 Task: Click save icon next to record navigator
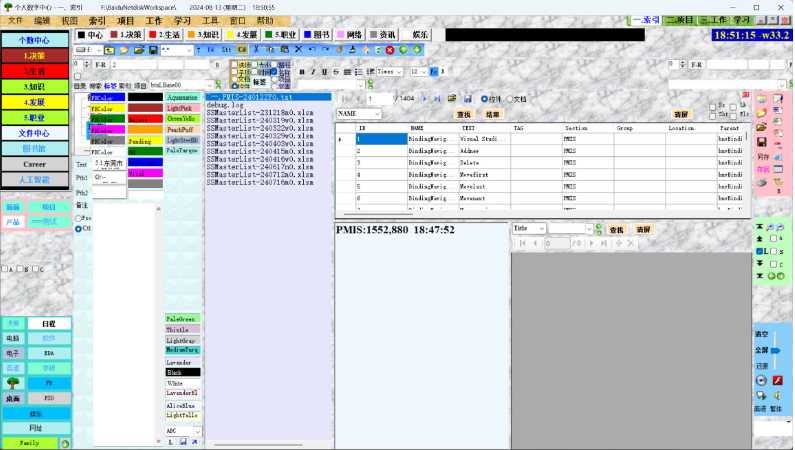(x=467, y=99)
